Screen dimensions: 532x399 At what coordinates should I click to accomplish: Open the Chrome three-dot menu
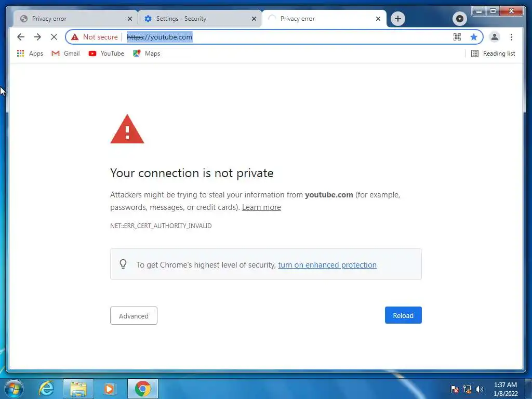click(511, 37)
